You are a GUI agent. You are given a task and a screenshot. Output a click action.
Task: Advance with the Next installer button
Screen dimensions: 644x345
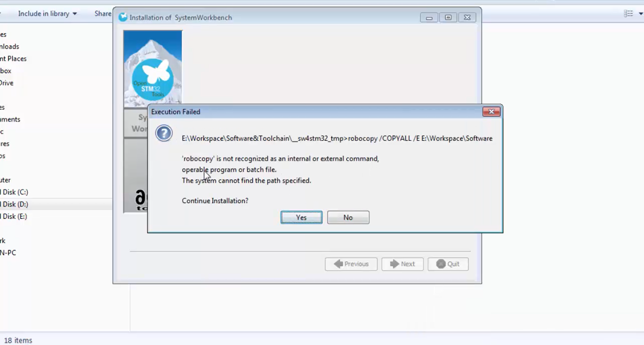[402, 264]
